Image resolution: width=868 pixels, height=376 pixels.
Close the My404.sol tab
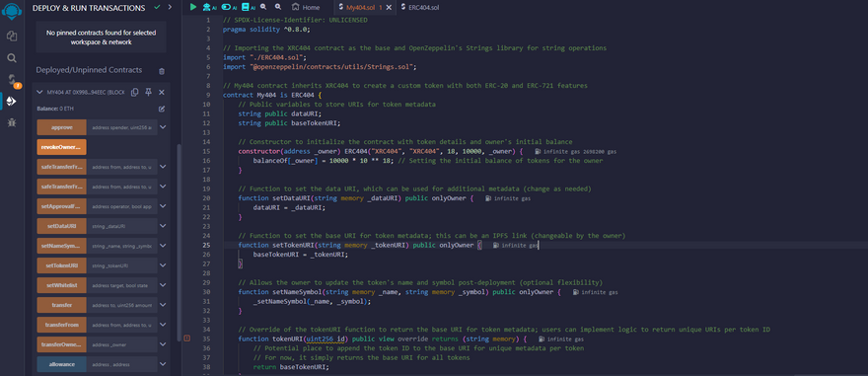click(x=390, y=7)
